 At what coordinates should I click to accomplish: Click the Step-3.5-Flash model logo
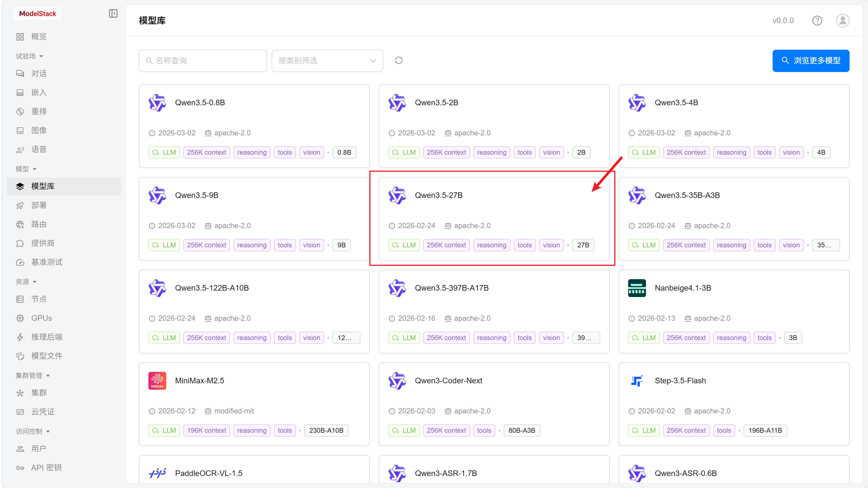637,381
